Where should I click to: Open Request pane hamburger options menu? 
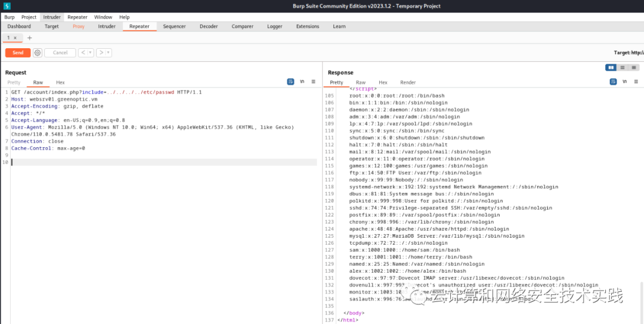pyautogui.click(x=314, y=82)
